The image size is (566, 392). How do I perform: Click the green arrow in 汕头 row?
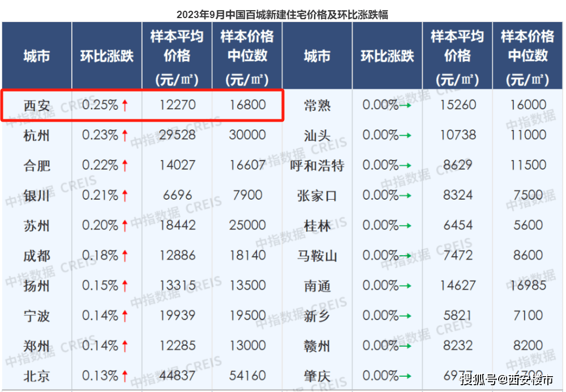pyautogui.click(x=405, y=135)
